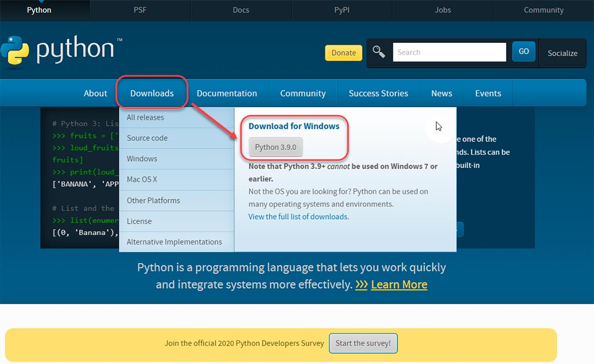Select Source code in Downloads submenu
The width and height of the screenshot is (594, 364).
(176, 138)
